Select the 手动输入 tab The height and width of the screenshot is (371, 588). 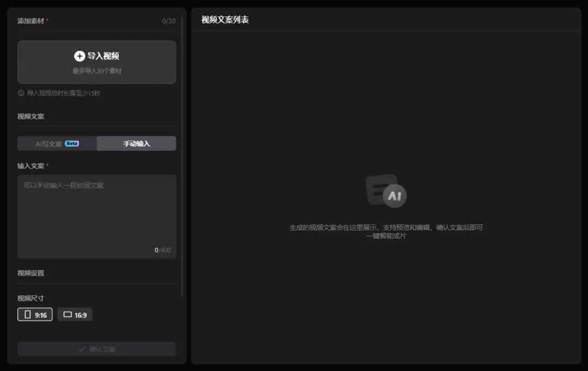[137, 144]
